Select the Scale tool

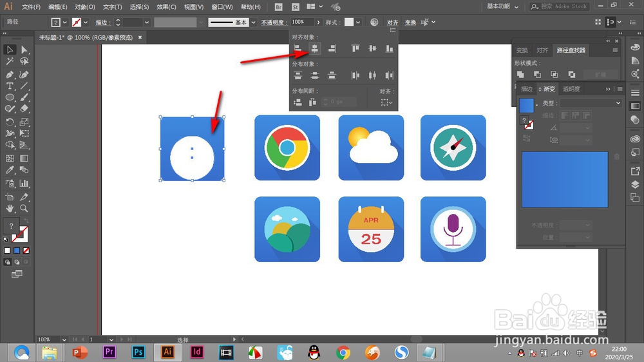pos(24,122)
